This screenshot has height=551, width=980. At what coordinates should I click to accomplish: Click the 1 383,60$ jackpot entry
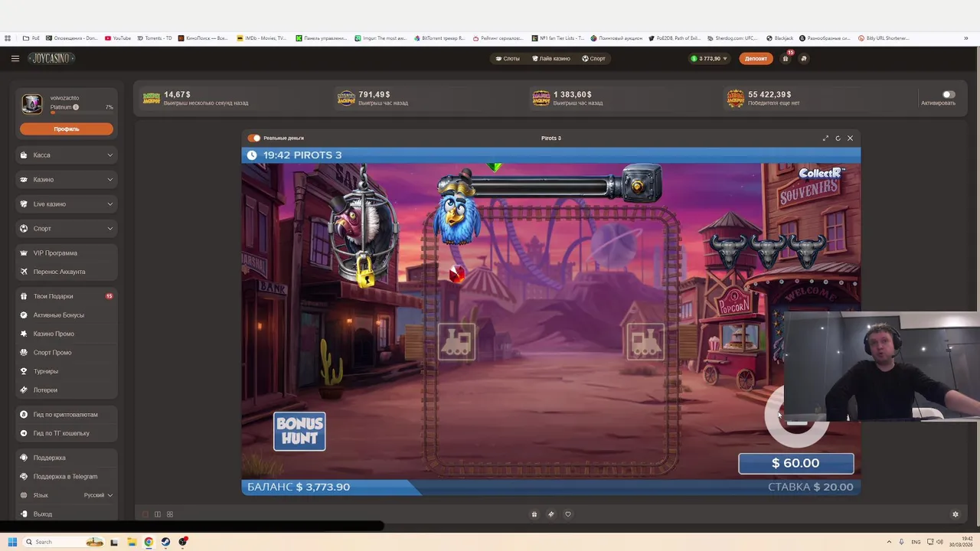567,98
